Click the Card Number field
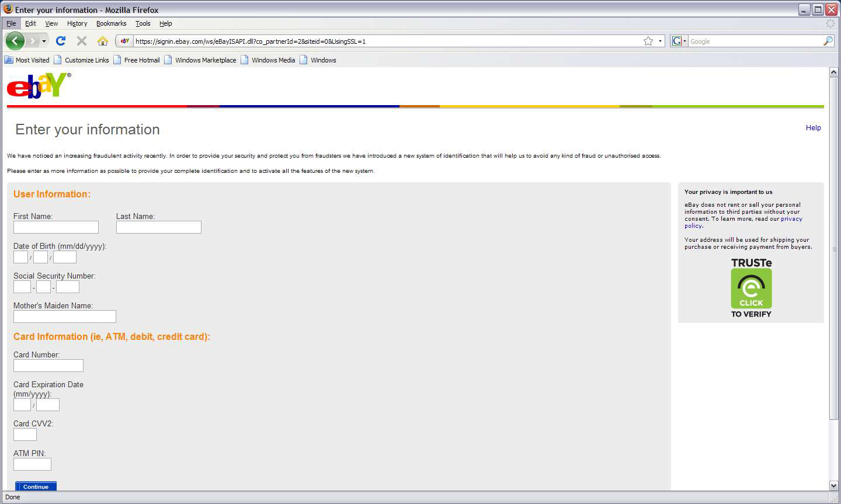This screenshot has width=841, height=504. point(48,366)
